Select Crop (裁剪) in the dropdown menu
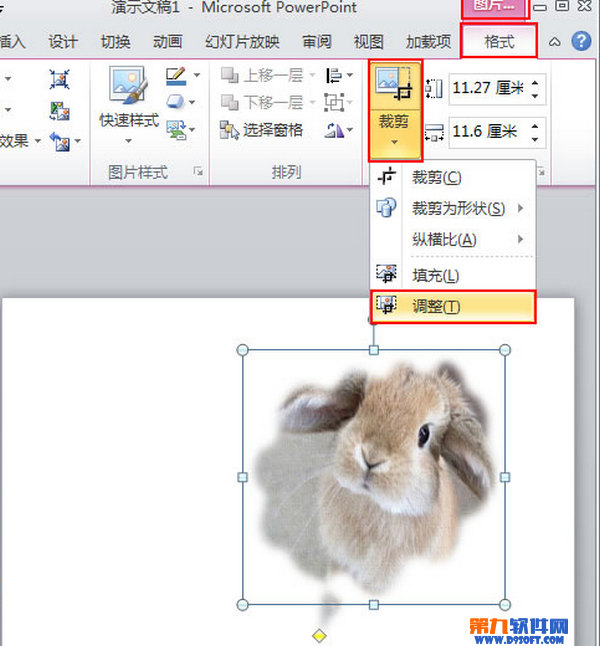This screenshot has width=600, height=646. 435,178
